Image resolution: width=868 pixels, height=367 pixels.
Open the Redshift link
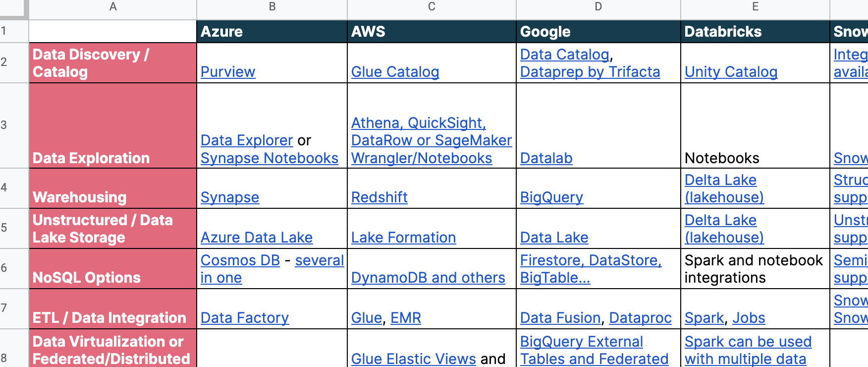coord(380,197)
